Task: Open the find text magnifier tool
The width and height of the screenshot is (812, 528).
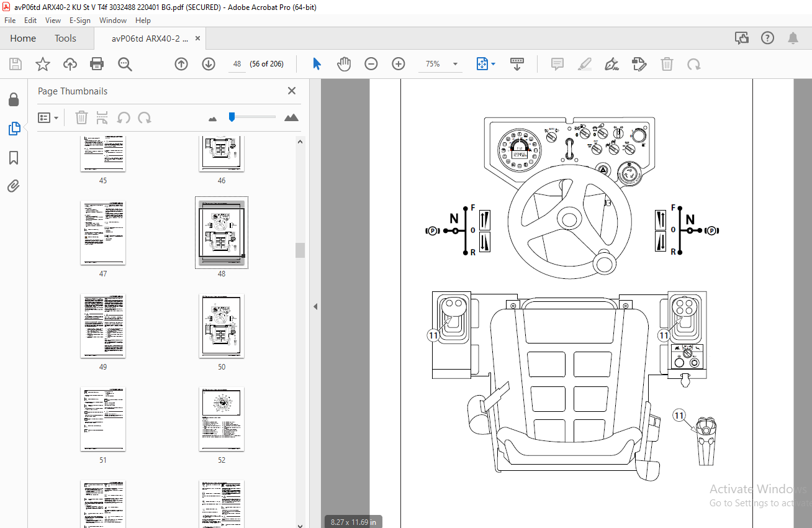Action: pyautogui.click(x=125, y=64)
